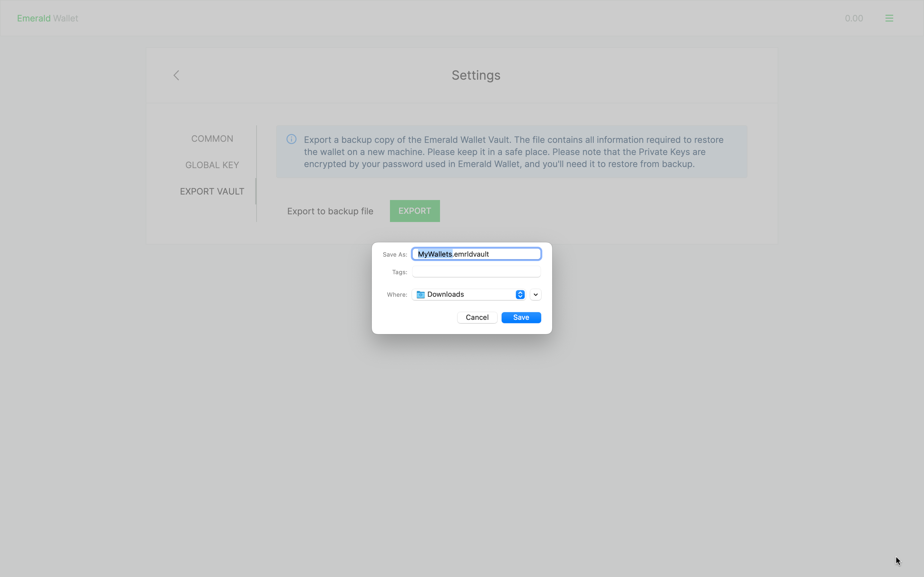Click the balance display showing 0.00

coord(854,18)
